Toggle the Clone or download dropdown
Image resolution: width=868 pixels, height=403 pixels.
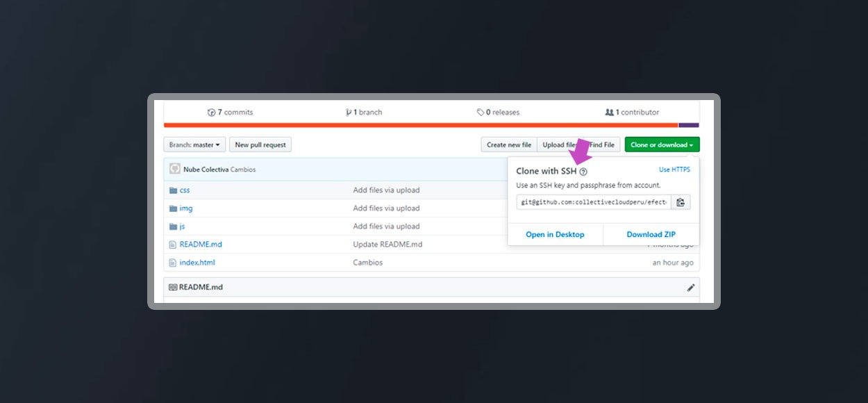click(662, 145)
